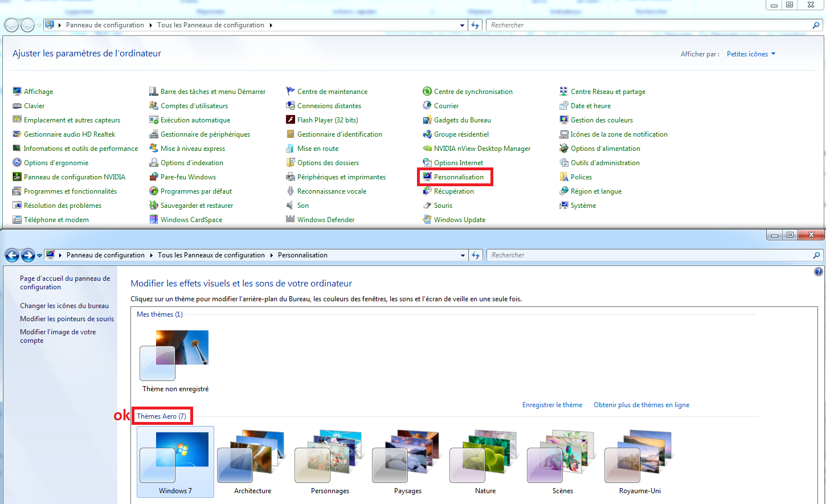
Task: Click the refresh button in top window address bar
Action: tap(475, 25)
